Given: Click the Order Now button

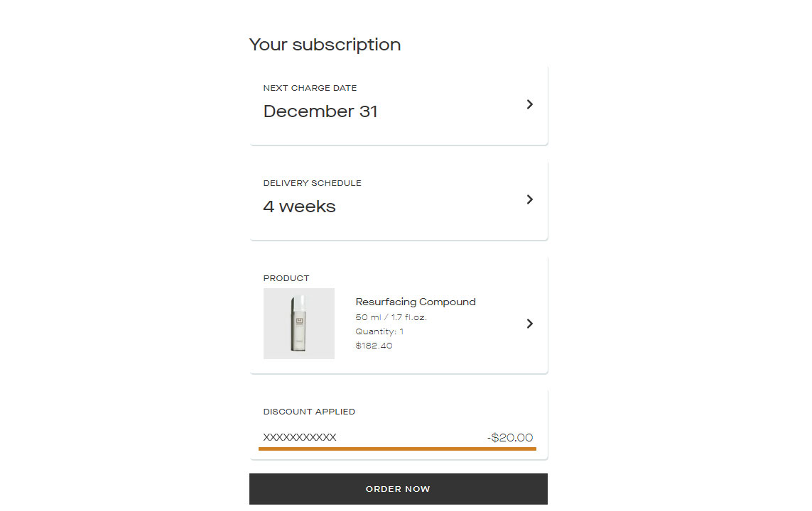Looking at the screenshot, I should coord(399,489).
